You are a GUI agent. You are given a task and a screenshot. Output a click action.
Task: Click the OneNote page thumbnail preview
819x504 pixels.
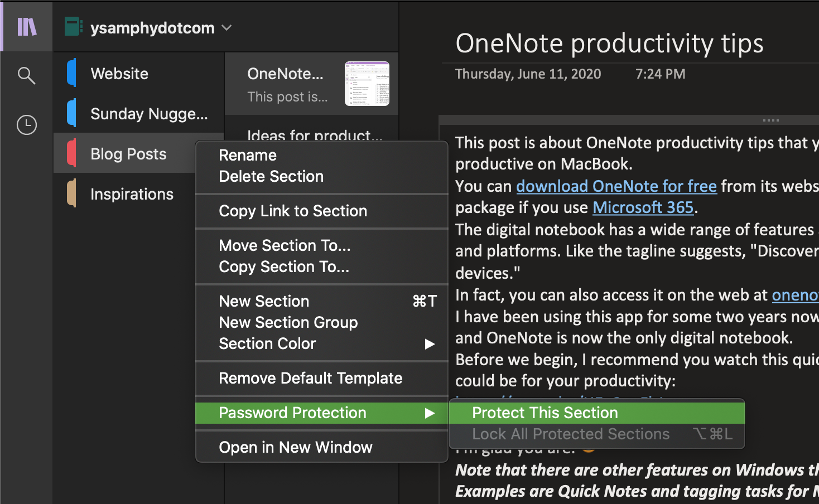367,84
